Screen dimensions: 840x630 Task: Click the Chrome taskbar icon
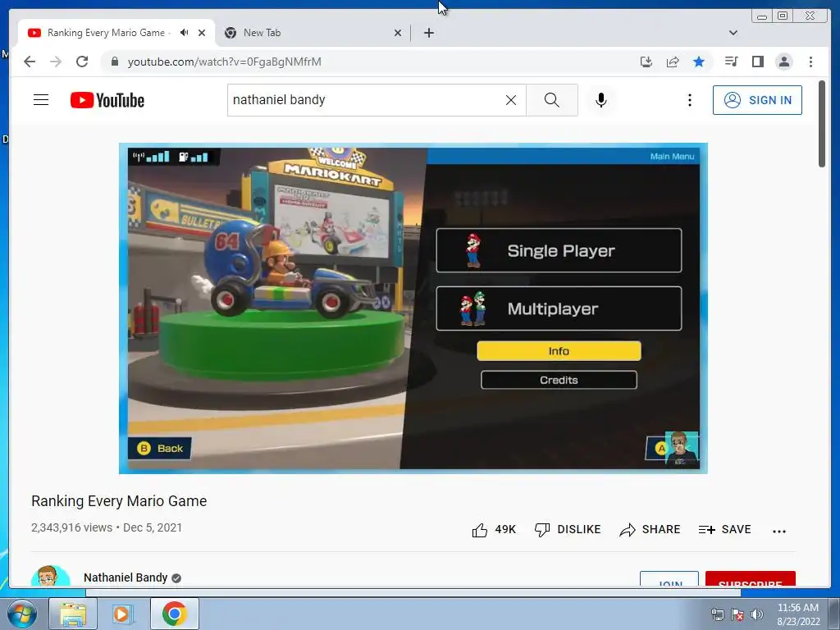pyautogui.click(x=174, y=614)
